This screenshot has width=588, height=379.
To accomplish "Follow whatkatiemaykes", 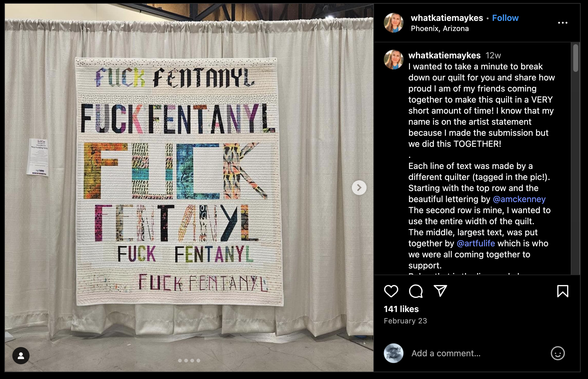I will 505,18.
